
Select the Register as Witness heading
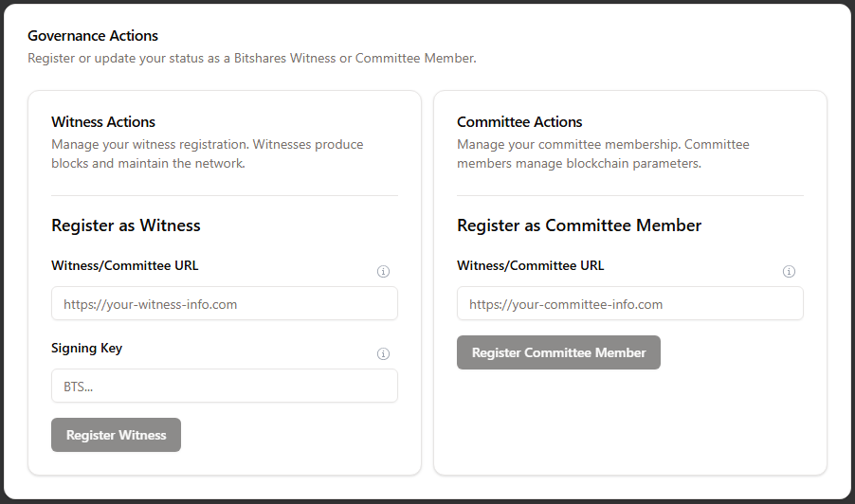(x=126, y=225)
